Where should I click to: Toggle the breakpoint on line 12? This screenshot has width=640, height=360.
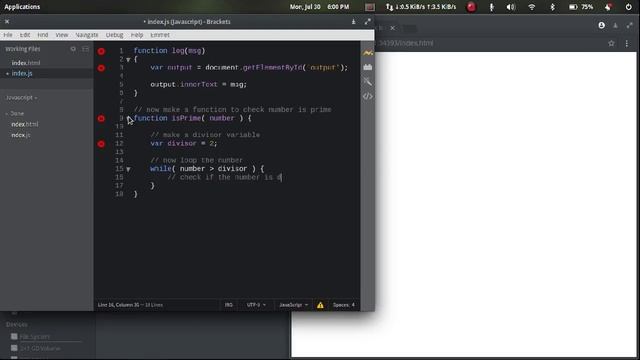(101, 144)
